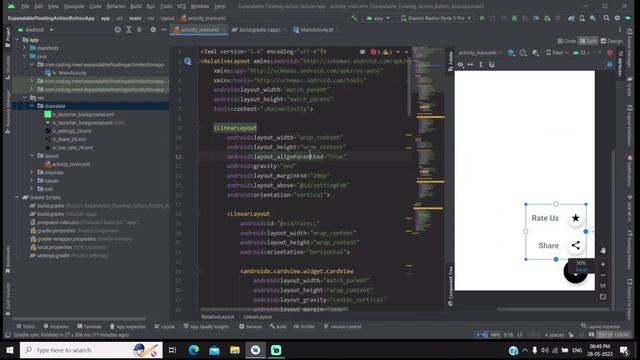Switch editor to Split view mode
640x360 pixels.
(x=588, y=41)
